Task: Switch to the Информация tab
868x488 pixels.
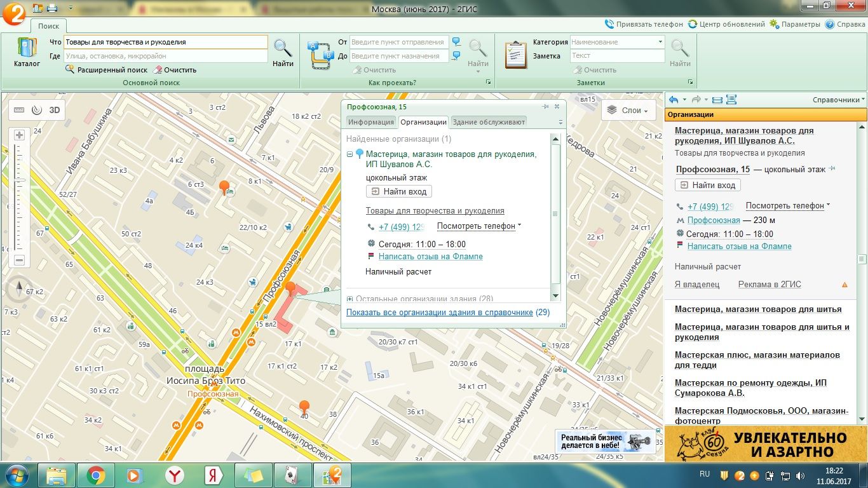Action: pyautogui.click(x=371, y=122)
